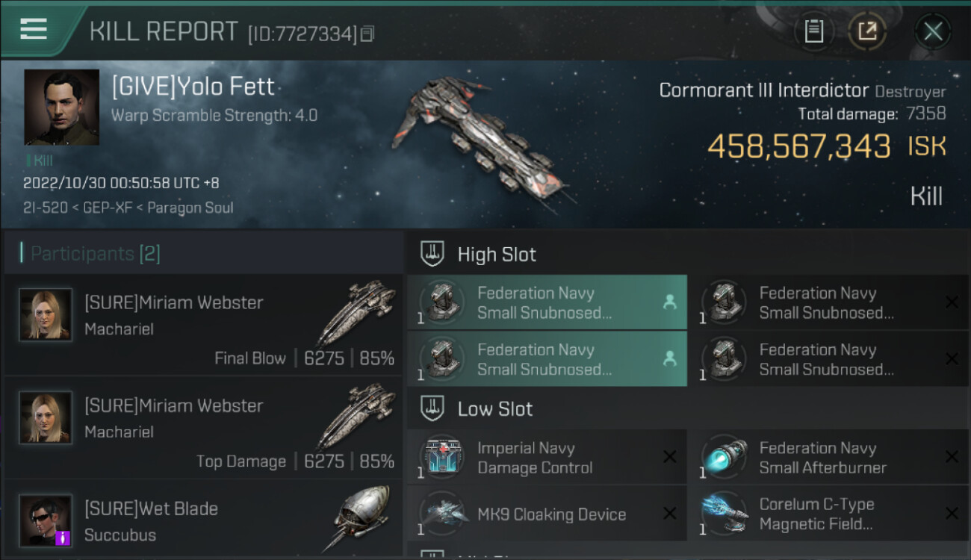Close the kill report window
Viewport: 971px width, 560px height.
933,31
